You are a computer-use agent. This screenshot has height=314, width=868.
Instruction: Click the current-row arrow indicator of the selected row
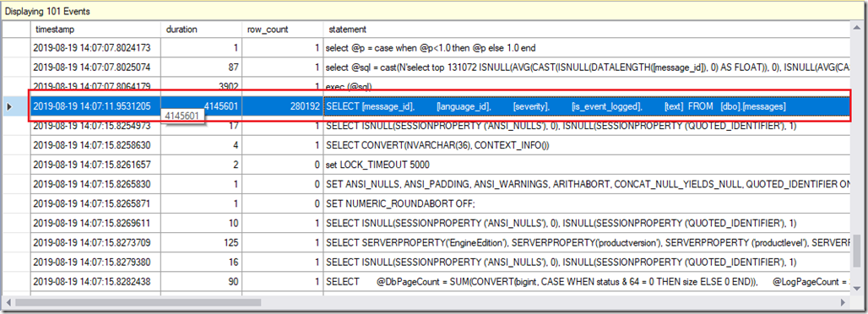8,106
